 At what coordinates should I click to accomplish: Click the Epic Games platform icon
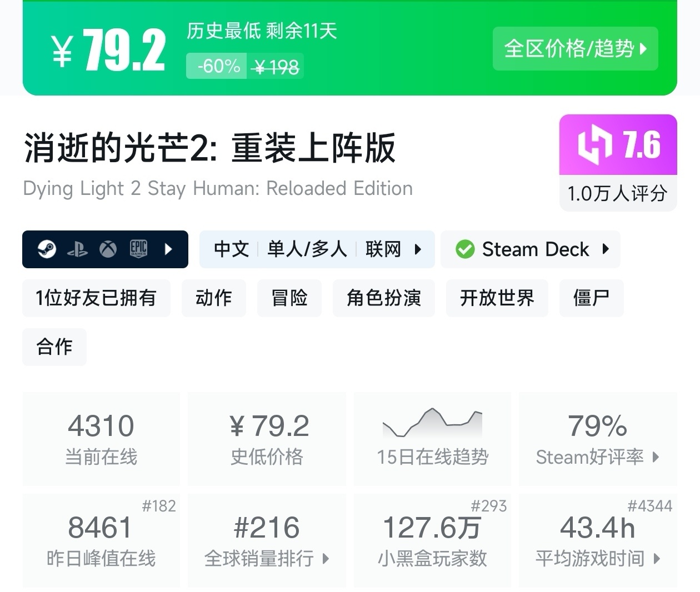pyautogui.click(x=138, y=249)
